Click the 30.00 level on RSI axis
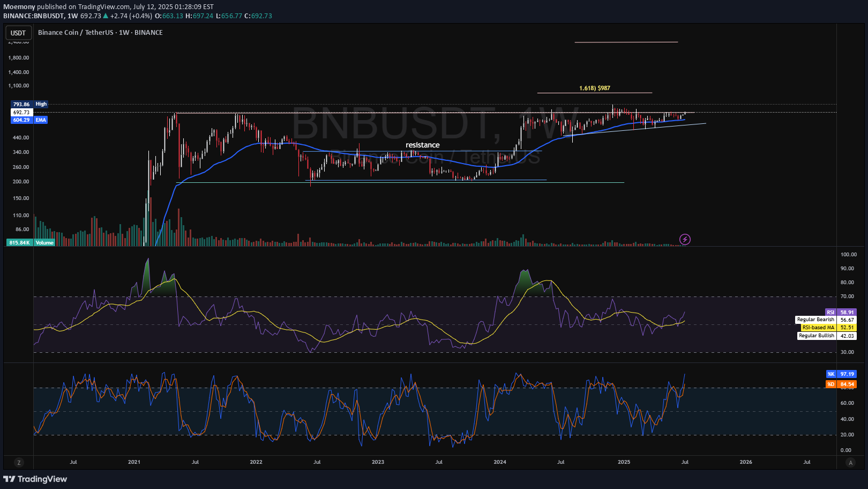This screenshot has width=868, height=489. (x=847, y=352)
